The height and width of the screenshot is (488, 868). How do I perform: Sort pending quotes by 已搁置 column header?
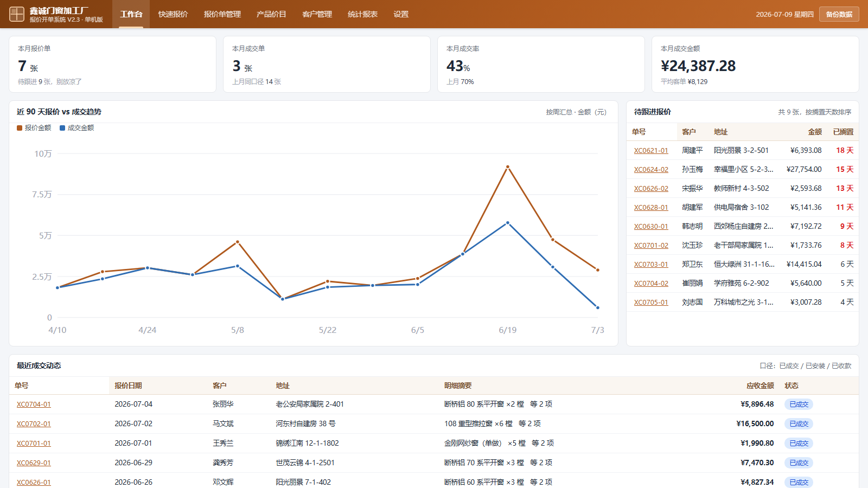coord(843,132)
